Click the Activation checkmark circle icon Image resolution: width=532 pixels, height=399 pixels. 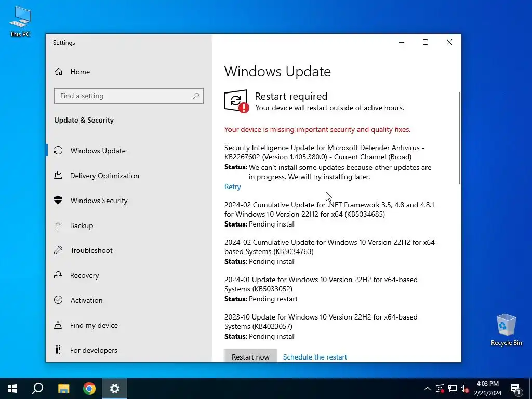[x=58, y=300]
